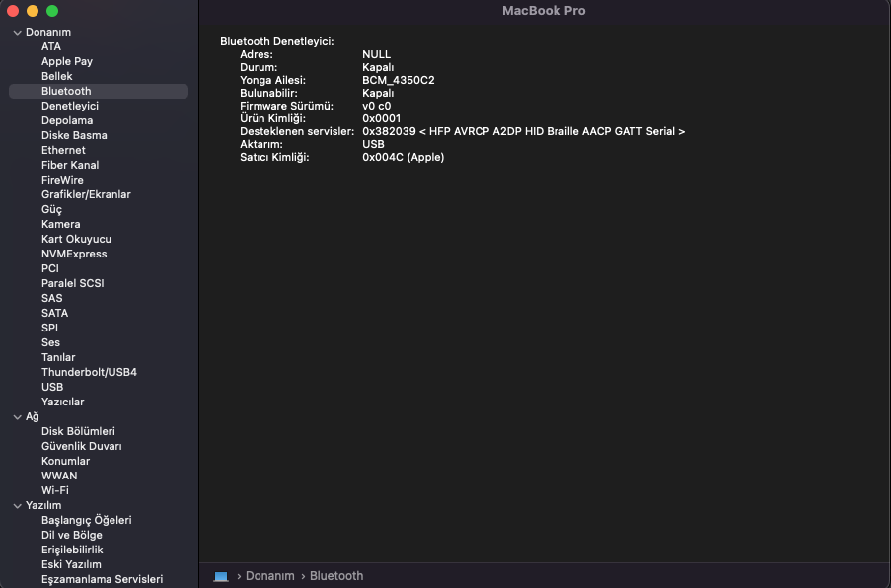This screenshot has height=588, width=891.
Task: Select FireWire in the sidebar
Action: point(62,180)
